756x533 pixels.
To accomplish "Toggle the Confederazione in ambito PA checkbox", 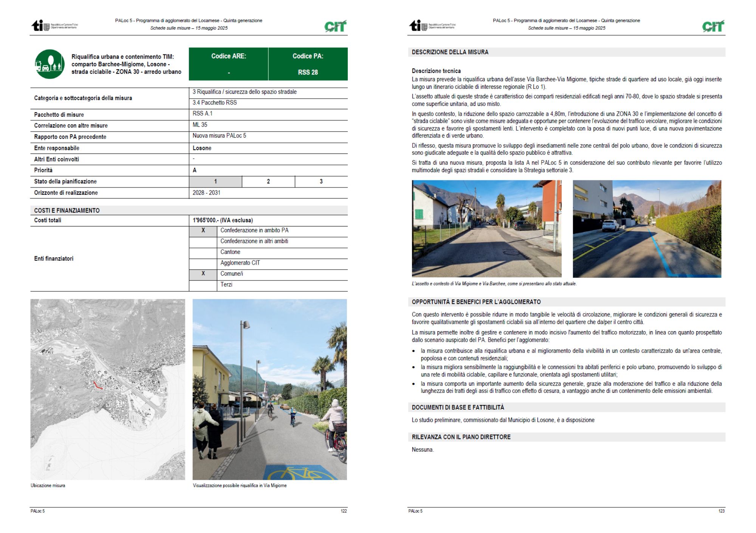I will (203, 231).
